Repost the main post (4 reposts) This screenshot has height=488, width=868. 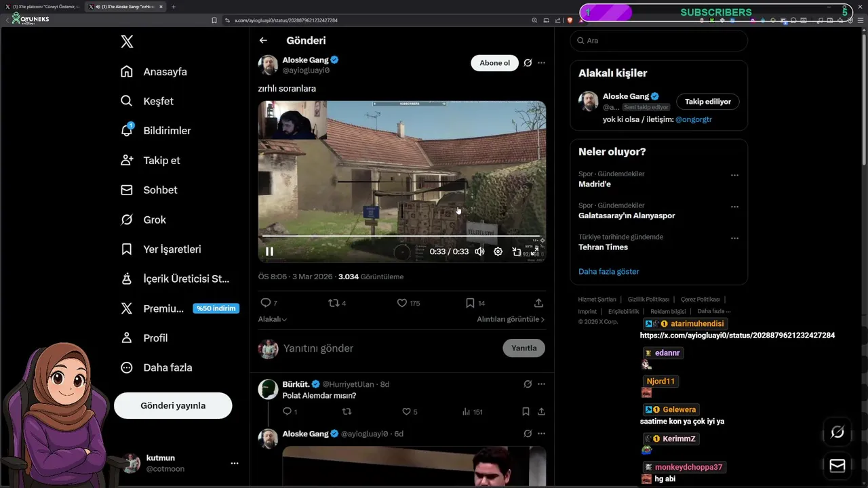click(337, 303)
